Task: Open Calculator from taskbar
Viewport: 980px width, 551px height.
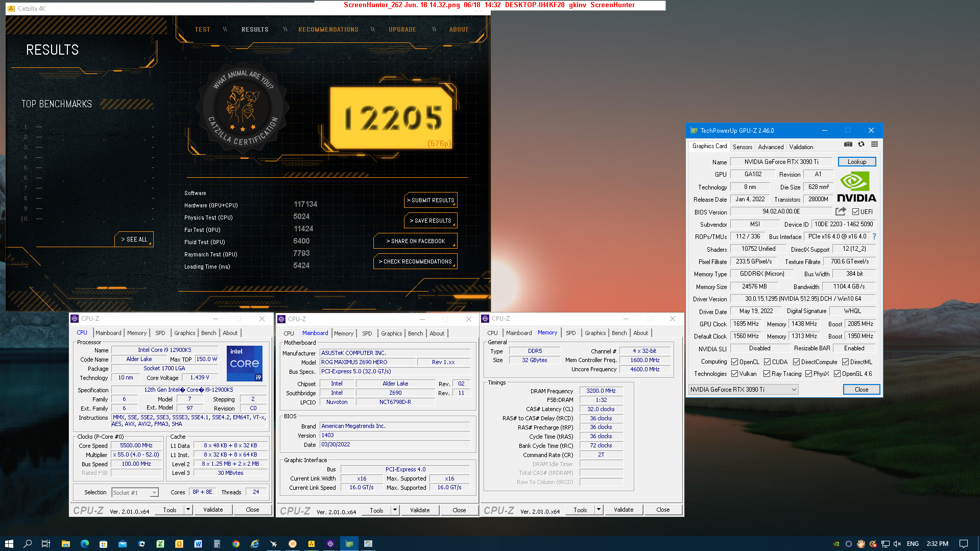Action: 217,543
